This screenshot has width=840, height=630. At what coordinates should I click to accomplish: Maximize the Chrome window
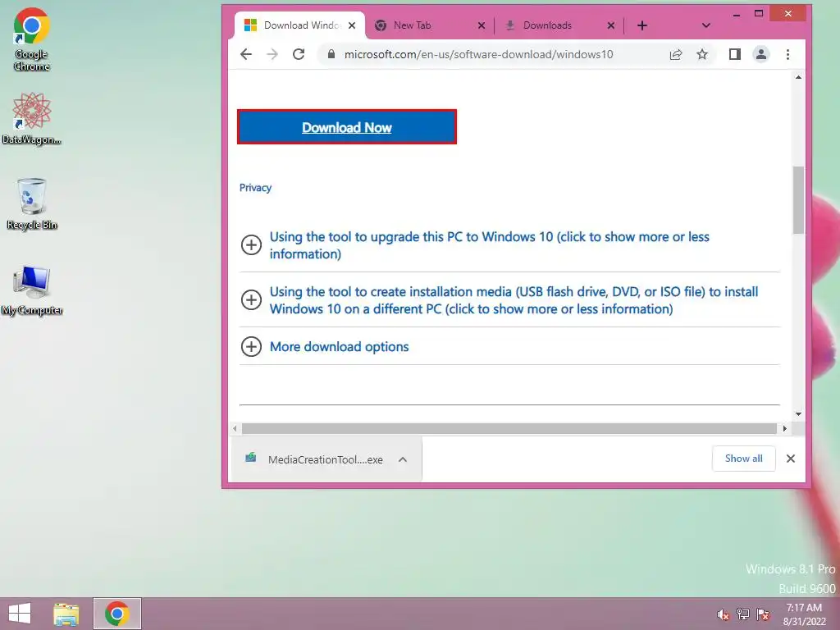pyautogui.click(x=759, y=13)
